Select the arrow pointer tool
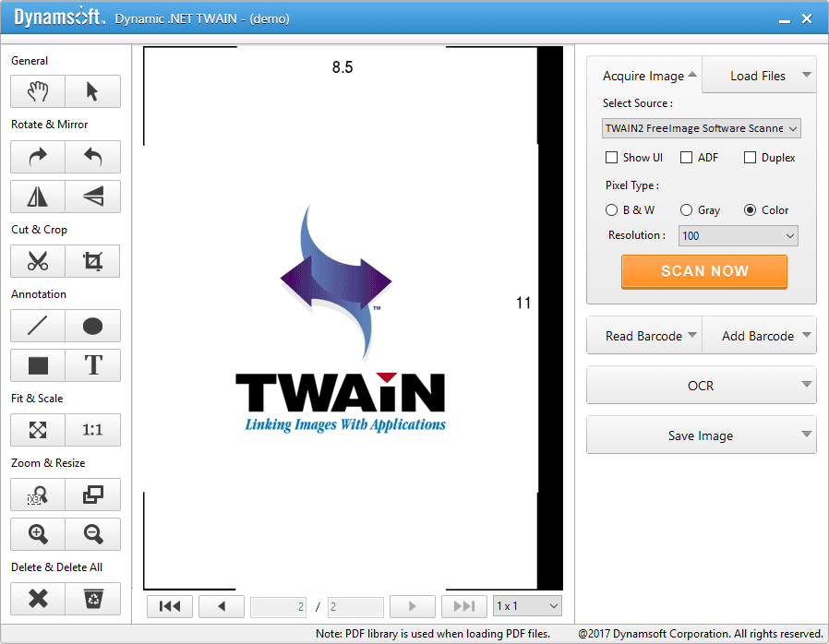Screen dimensions: 829x644 coord(93,91)
